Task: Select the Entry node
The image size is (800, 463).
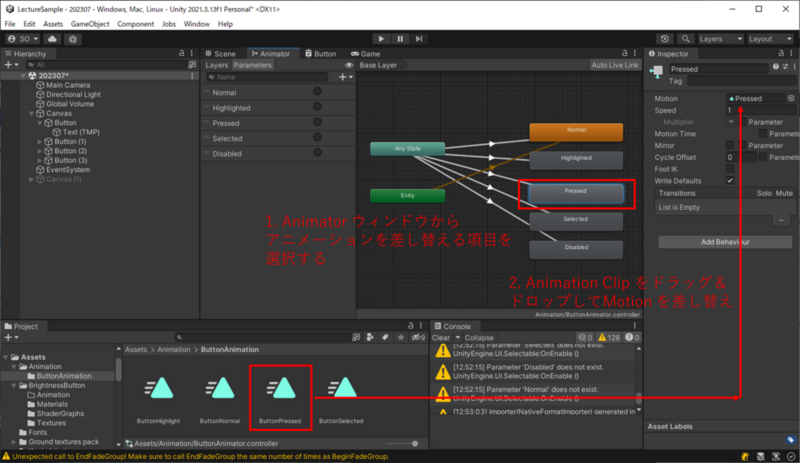Action: (407, 196)
